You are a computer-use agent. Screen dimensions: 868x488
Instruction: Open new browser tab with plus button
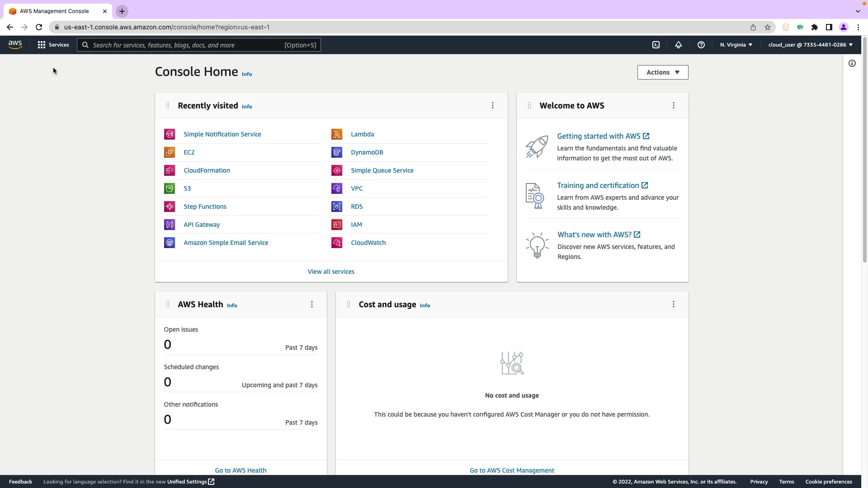coord(122,11)
